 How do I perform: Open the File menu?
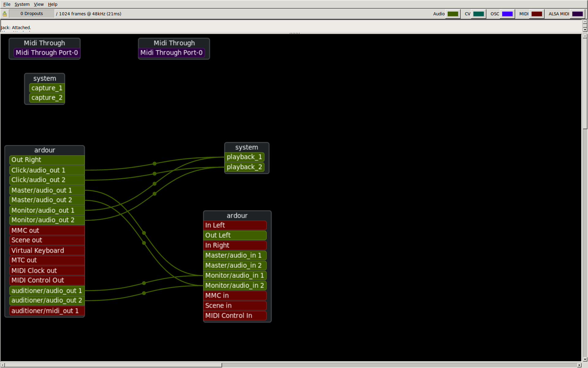point(7,4)
